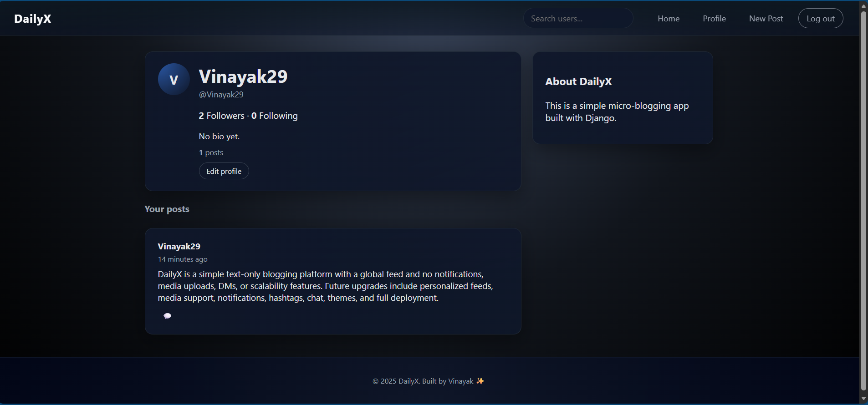Click the scrollbar up arrow
The height and width of the screenshot is (405, 868).
[x=863, y=5]
